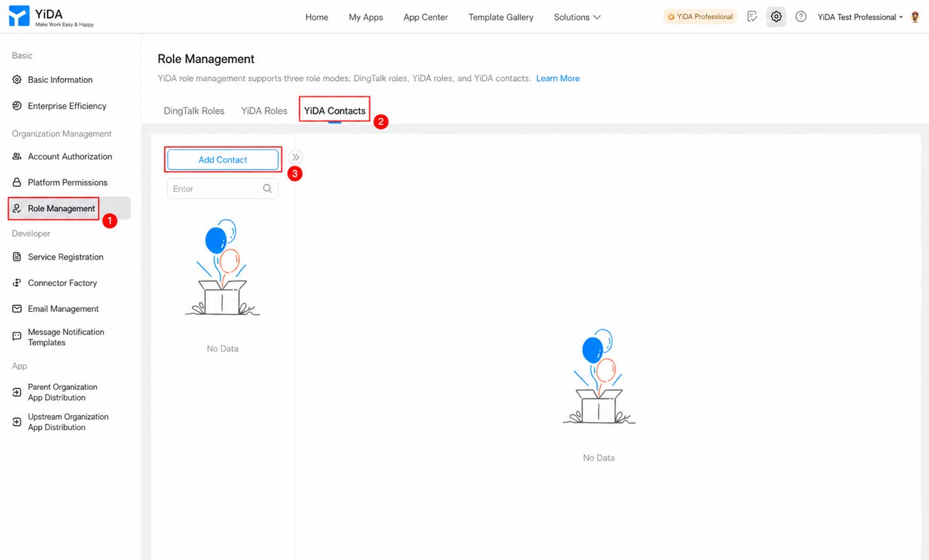Switch to the DingTalk Roles tab
Image resolution: width=929 pixels, height=560 pixels.
194,111
